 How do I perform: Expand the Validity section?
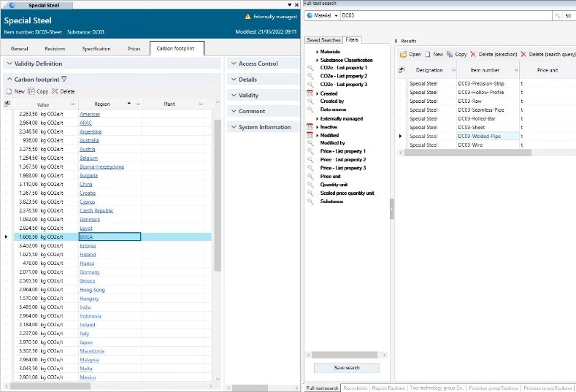click(234, 95)
